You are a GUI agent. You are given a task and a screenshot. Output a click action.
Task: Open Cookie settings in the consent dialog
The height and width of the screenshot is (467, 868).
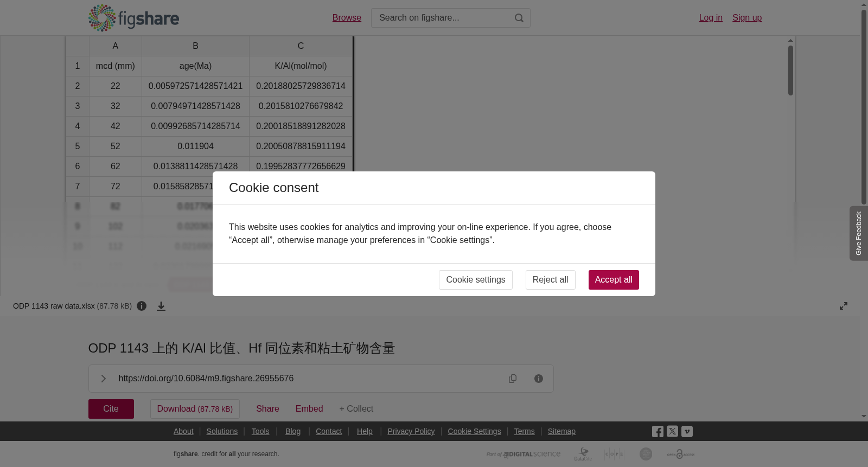[x=476, y=280]
